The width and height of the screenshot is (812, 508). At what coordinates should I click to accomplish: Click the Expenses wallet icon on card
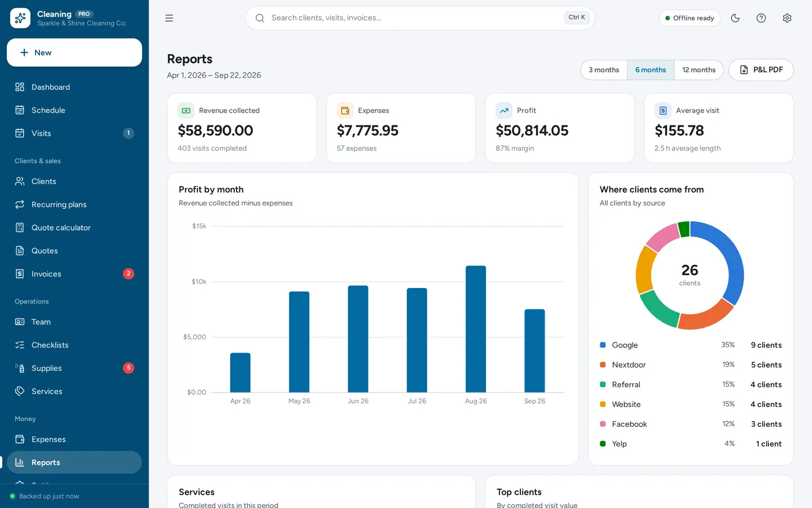(x=345, y=110)
